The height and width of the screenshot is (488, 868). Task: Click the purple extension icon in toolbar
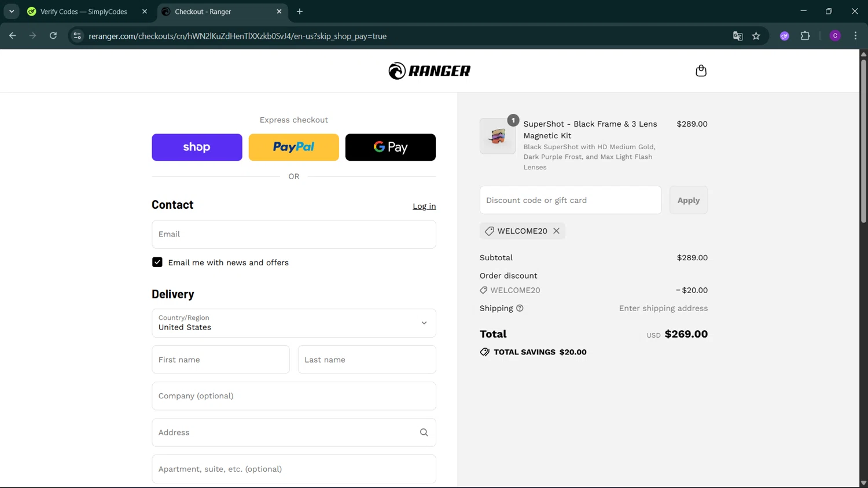tap(785, 36)
